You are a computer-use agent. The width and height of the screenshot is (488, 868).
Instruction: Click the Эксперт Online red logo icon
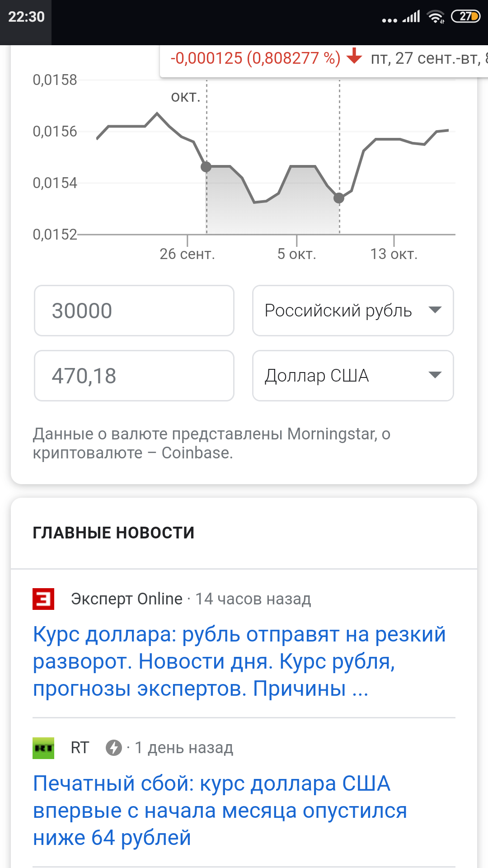tap(43, 599)
